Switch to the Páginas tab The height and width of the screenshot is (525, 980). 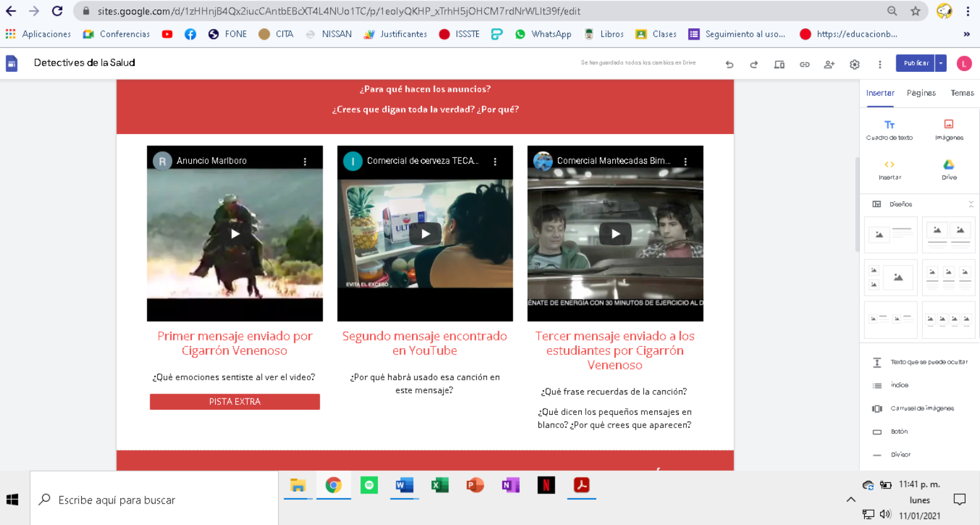coord(921,93)
